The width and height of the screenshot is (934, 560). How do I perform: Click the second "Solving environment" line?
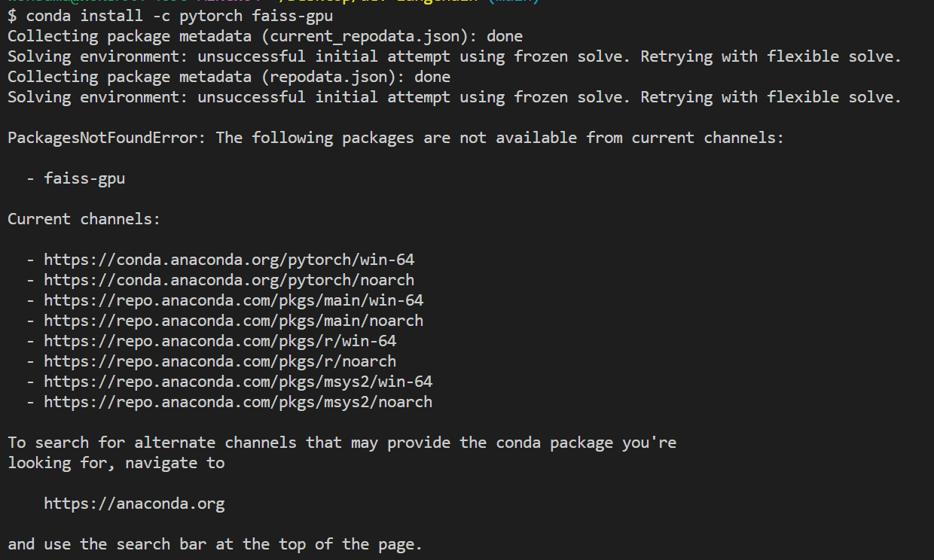click(x=454, y=97)
